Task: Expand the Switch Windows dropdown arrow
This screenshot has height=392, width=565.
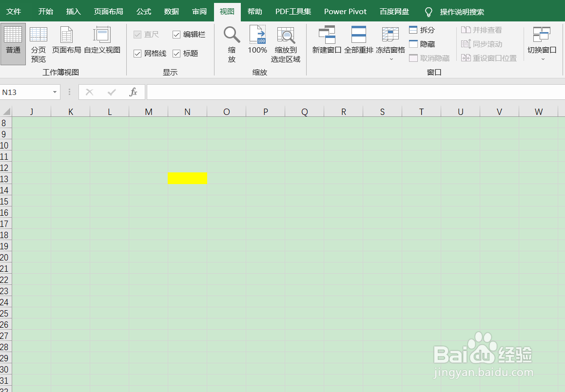Action: (x=543, y=59)
